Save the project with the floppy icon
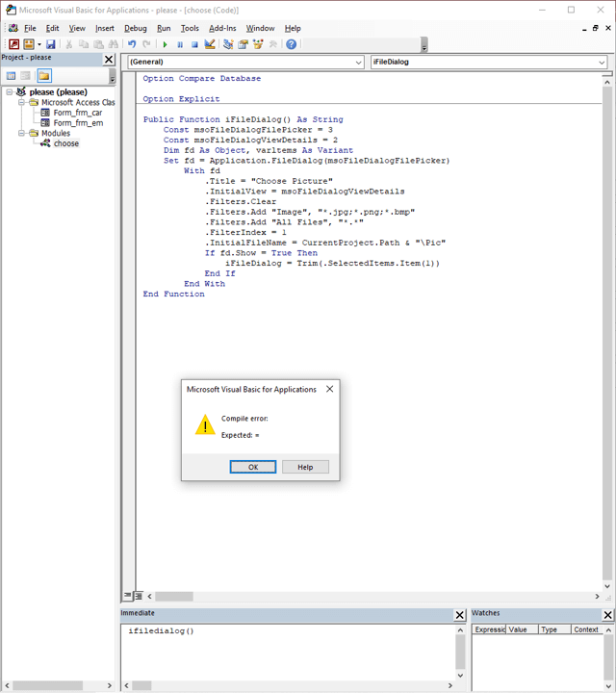 [51, 44]
